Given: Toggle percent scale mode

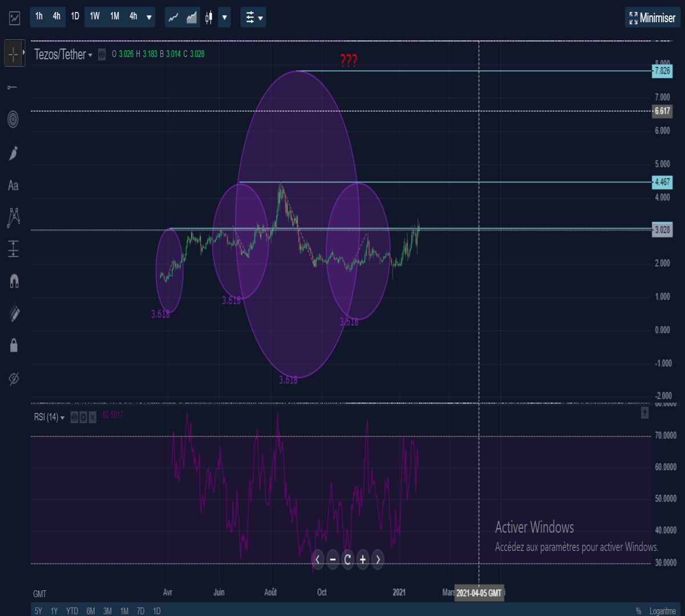Looking at the screenshot, I should (x=638, y=611).
